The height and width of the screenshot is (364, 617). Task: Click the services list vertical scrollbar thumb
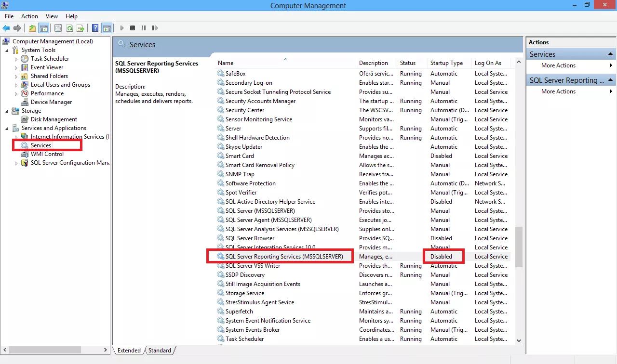tap(519, 247)
